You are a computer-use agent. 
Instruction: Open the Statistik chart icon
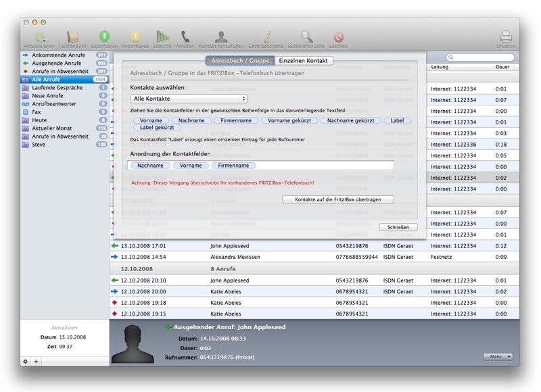click(162, 36)
